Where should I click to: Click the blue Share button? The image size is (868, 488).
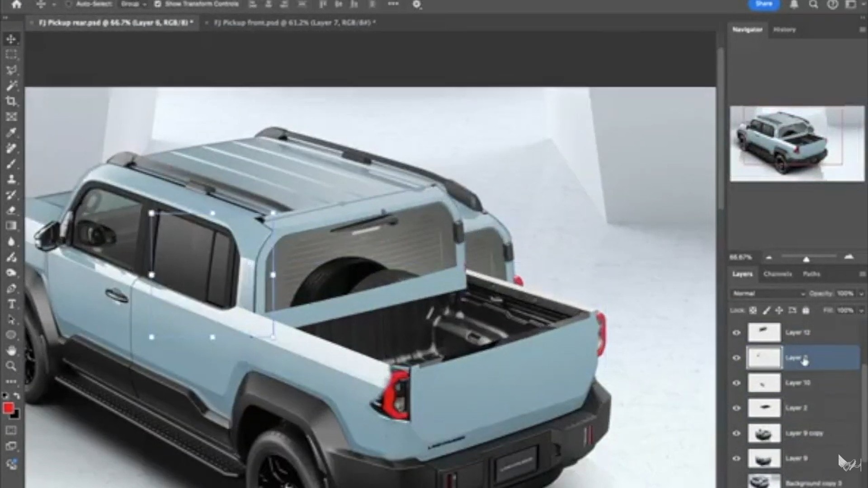[764, 4]
